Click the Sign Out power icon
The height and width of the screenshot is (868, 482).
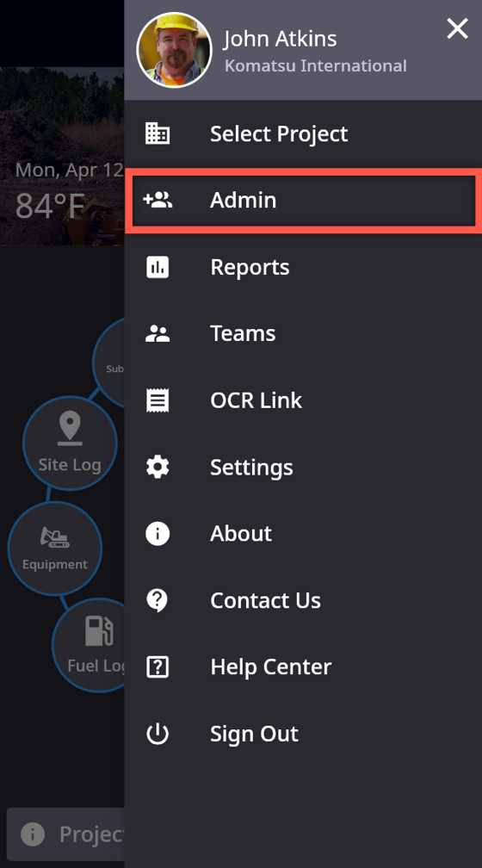[x=158, y=734]
